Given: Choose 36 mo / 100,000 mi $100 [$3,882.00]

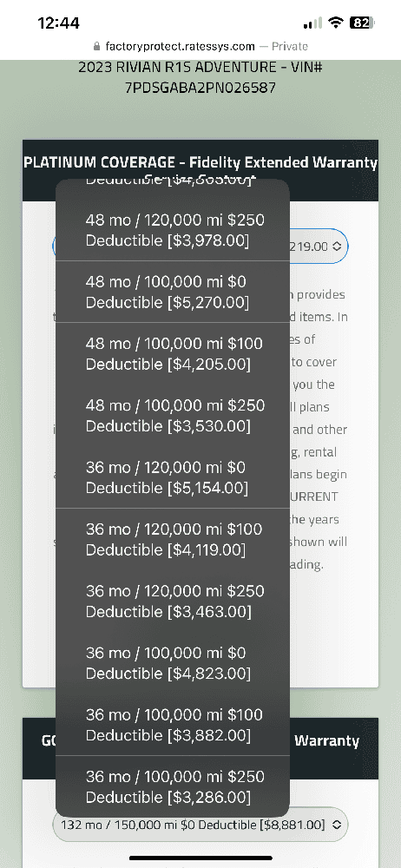Looking at the screenshot, I should pos(173,725).
